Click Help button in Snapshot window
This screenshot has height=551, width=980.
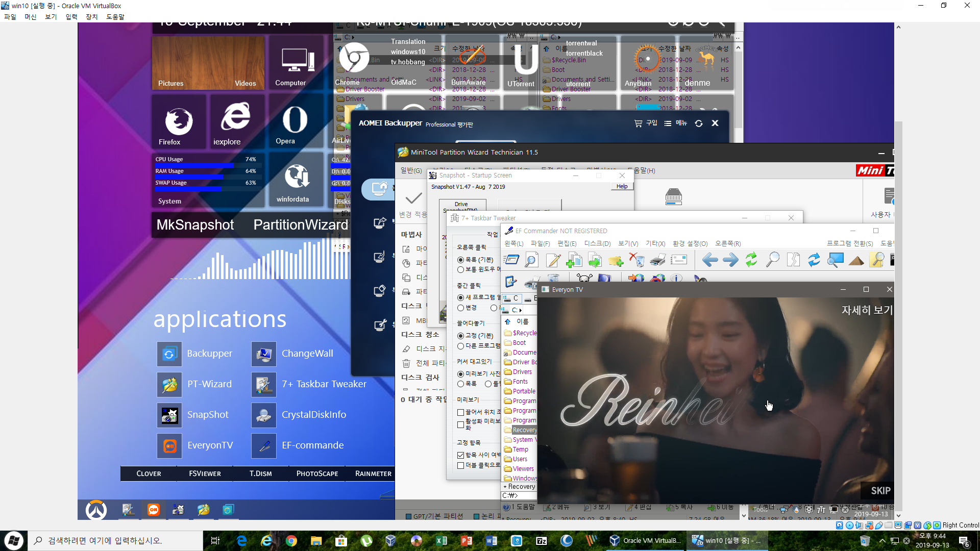point(622,186)
